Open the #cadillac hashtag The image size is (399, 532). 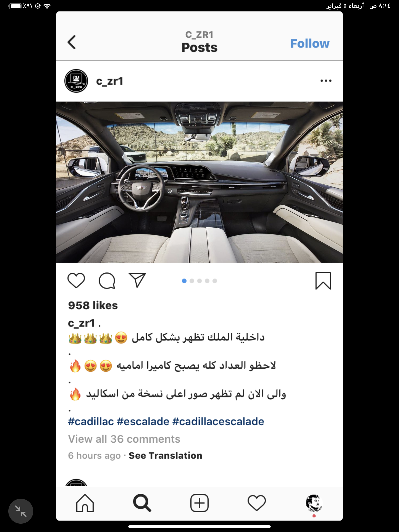click(x=91, y=421)
